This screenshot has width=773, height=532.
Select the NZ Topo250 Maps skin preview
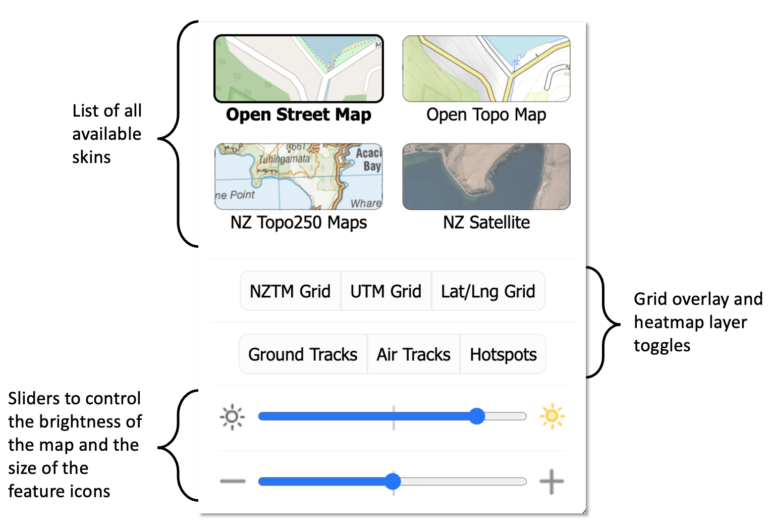[x=298, y=176]
